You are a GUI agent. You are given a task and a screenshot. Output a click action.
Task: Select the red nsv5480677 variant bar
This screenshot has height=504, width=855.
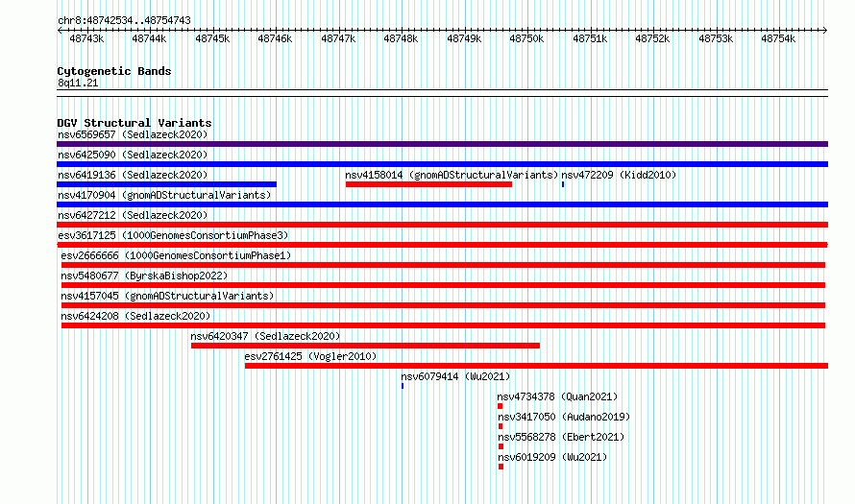[x=443, y=285]
